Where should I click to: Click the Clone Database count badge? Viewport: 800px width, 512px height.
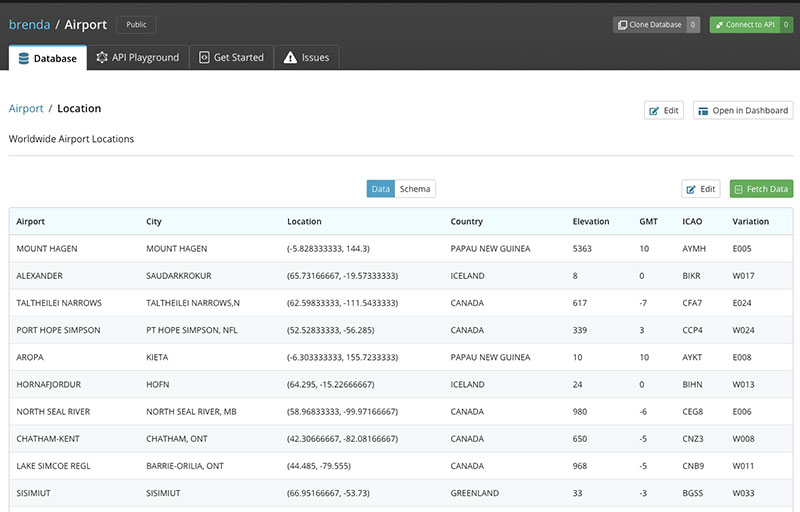click(693, 24)
